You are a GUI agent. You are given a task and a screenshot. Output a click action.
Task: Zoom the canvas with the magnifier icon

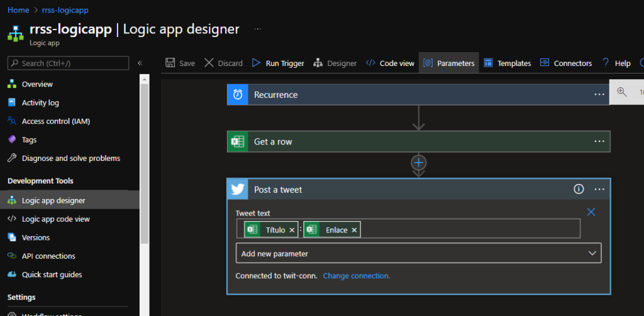622,92
